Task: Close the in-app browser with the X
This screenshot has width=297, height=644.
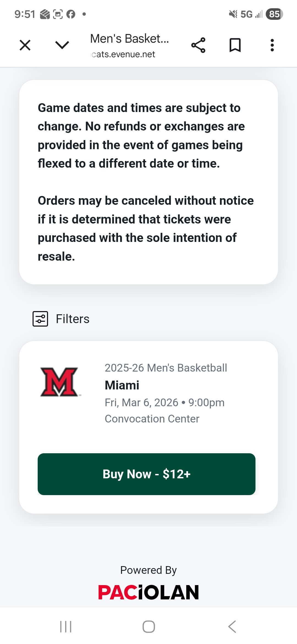Action: pyautogui.click(x=25, y=45)
